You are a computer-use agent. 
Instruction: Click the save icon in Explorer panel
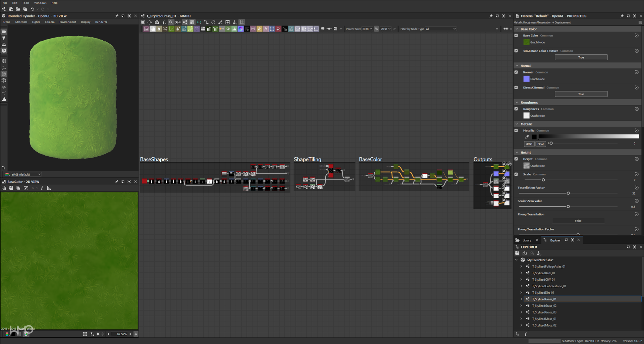point(517,253)
